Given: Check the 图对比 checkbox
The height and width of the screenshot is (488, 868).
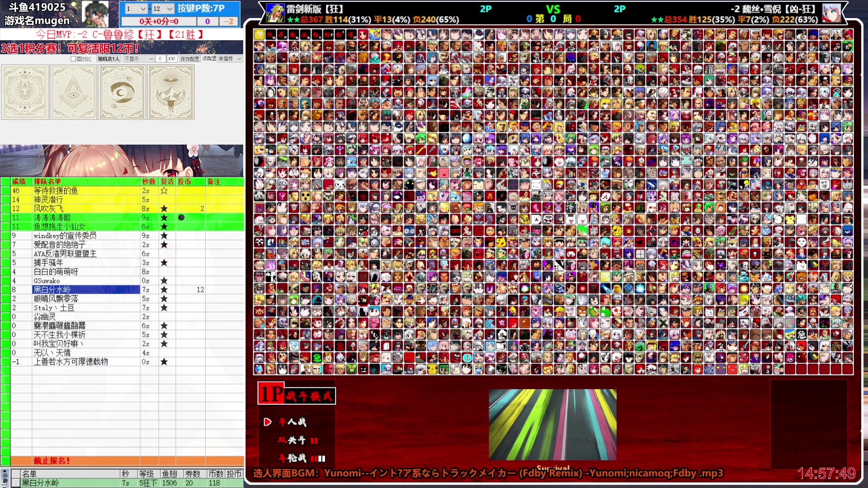Looking at the screenshot, I should (x=73, y=59).
